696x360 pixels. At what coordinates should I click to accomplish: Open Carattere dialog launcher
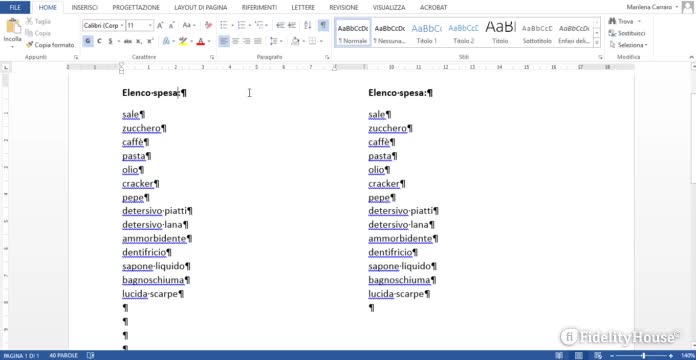(x=212, y=57)
